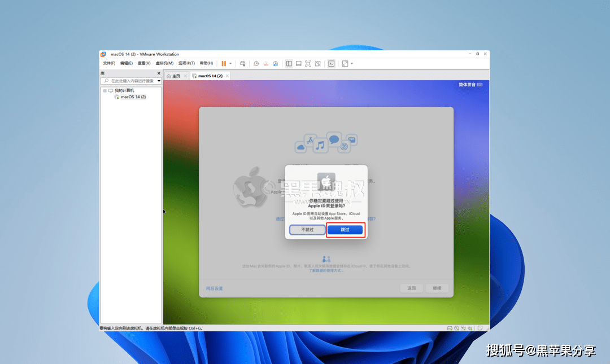Click the hard disk status icon
This screenshot has width=610, height=364.
click(x=450, y=328)
